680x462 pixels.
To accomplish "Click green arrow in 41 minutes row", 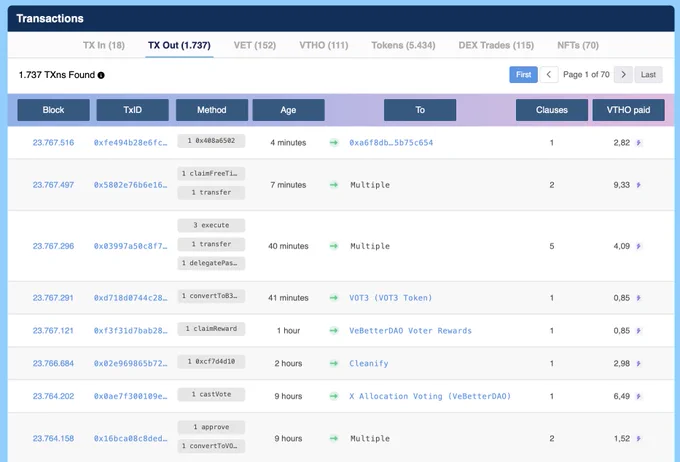I will coord(333,298).
